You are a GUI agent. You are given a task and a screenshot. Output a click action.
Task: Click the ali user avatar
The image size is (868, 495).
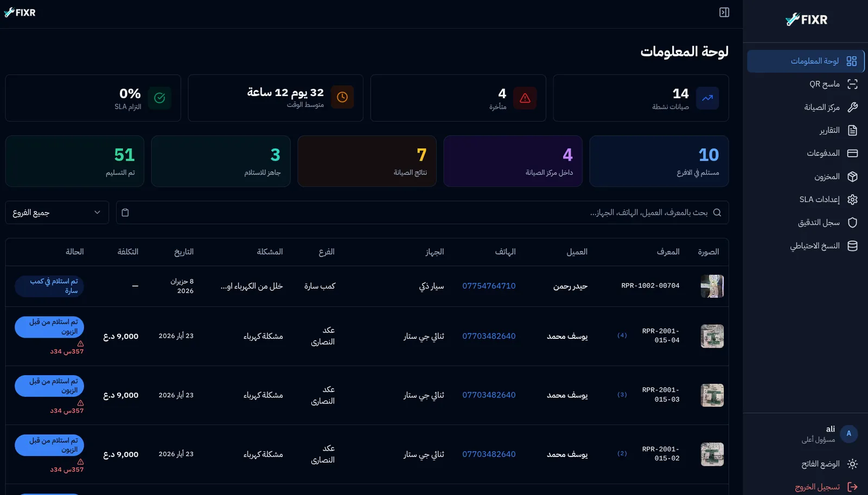coord(848,434)
